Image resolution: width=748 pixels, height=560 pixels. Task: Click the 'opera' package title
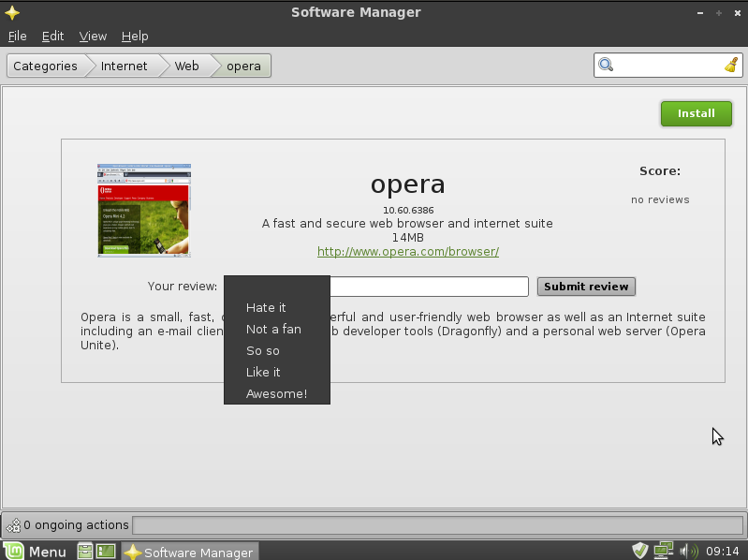[408, 184]
